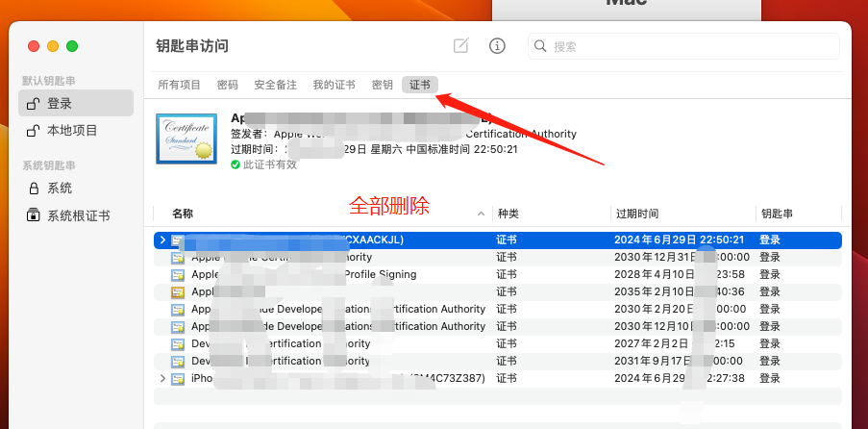
Task: Open the 我的证书 tab
Action: pos(334,85)
